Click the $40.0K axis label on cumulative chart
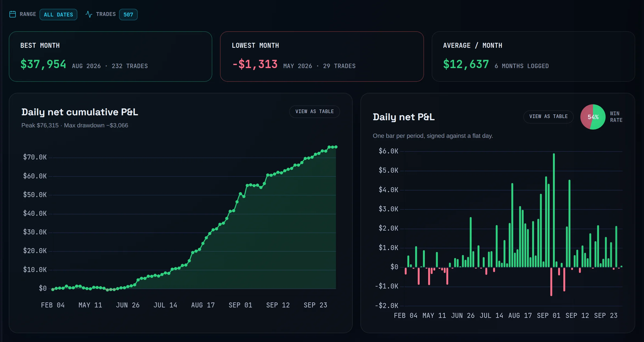This screenshot has width=644, height=342. 35,214
